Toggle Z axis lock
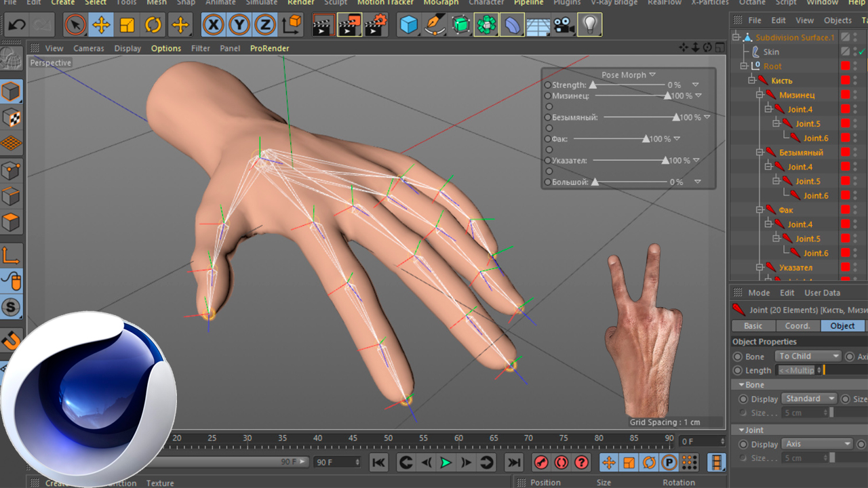868x488 pixels. point(264,26)
